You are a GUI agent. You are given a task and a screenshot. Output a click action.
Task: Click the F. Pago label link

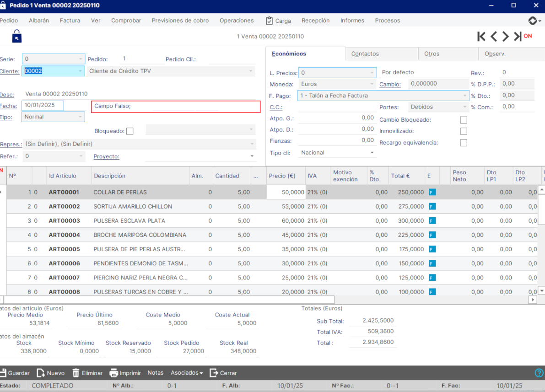pyautogui.click(x=280, y=96)
